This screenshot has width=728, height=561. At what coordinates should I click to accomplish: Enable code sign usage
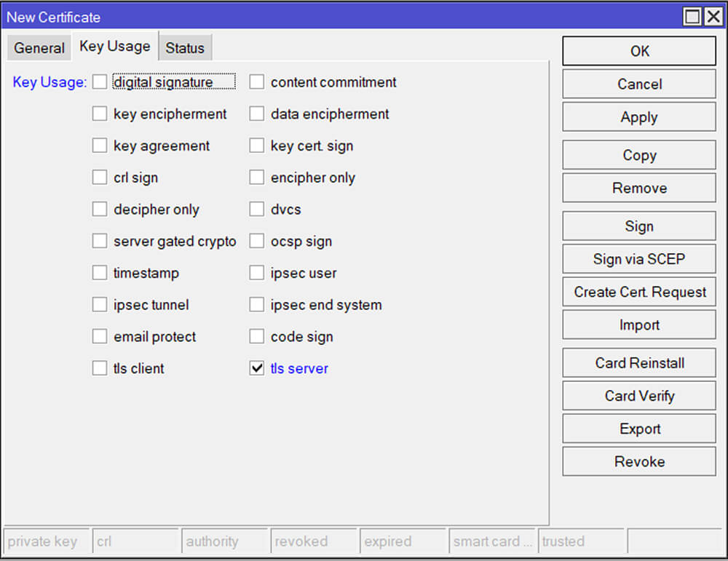coord(257,336)
